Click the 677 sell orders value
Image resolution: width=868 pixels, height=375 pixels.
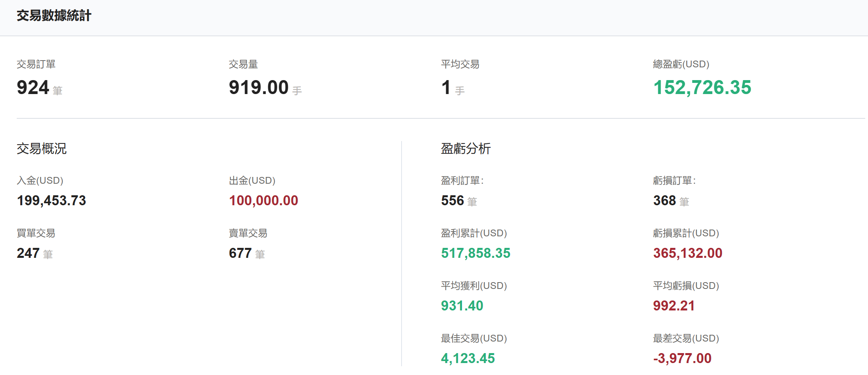click(240, 253)
